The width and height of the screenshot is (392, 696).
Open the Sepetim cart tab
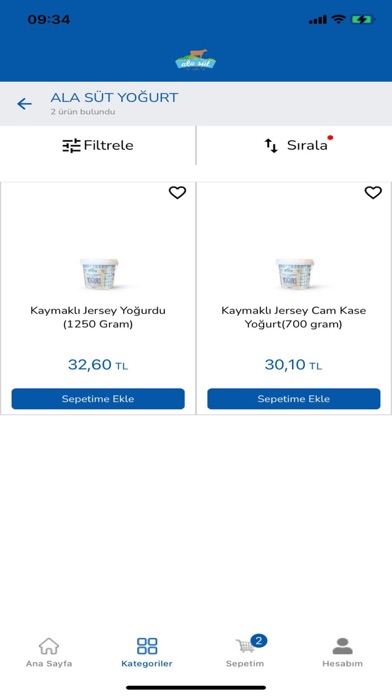(x=245, y=652)
